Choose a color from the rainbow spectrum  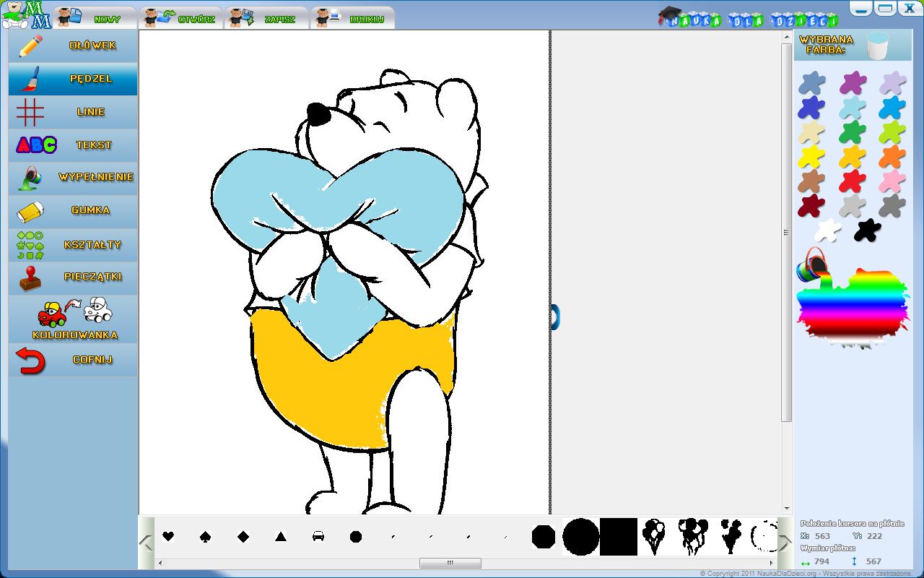[852, 307]
